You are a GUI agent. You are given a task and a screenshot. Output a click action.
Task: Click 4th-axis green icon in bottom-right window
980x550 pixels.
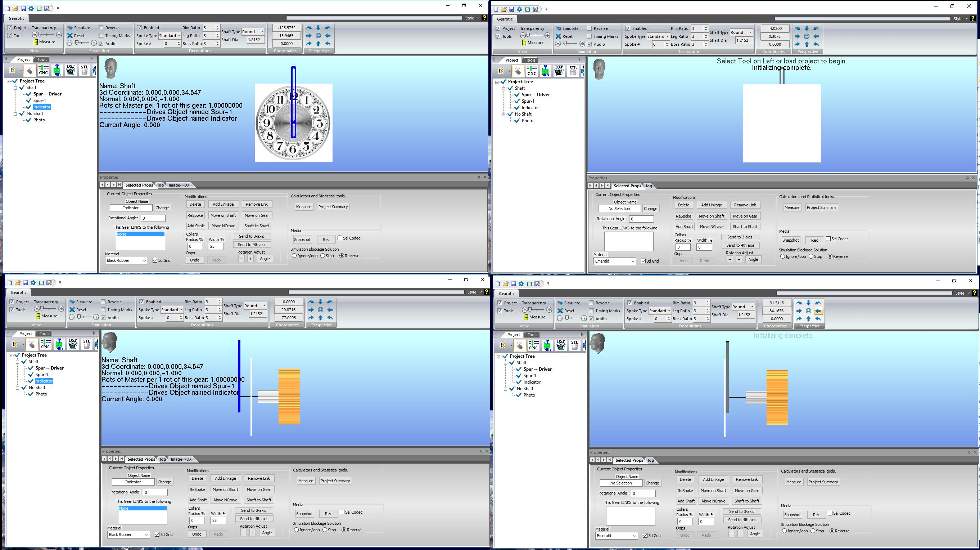coord(547,345)
